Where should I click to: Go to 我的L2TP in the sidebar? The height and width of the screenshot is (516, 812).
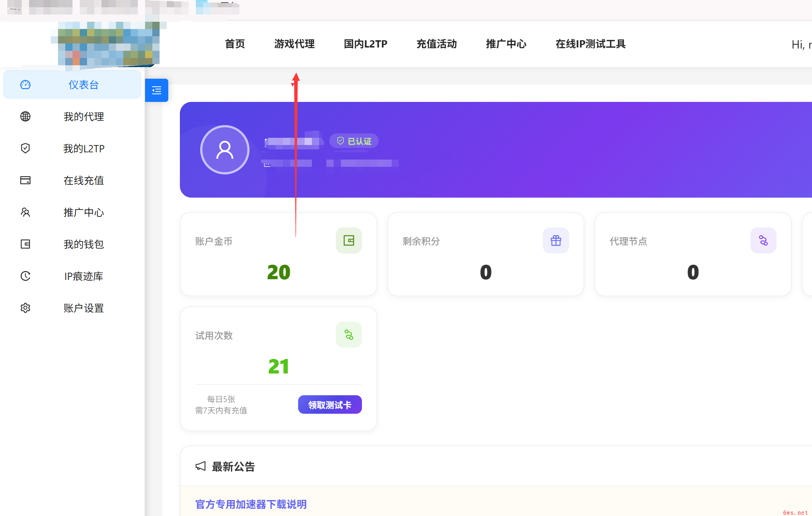(72, 148)
